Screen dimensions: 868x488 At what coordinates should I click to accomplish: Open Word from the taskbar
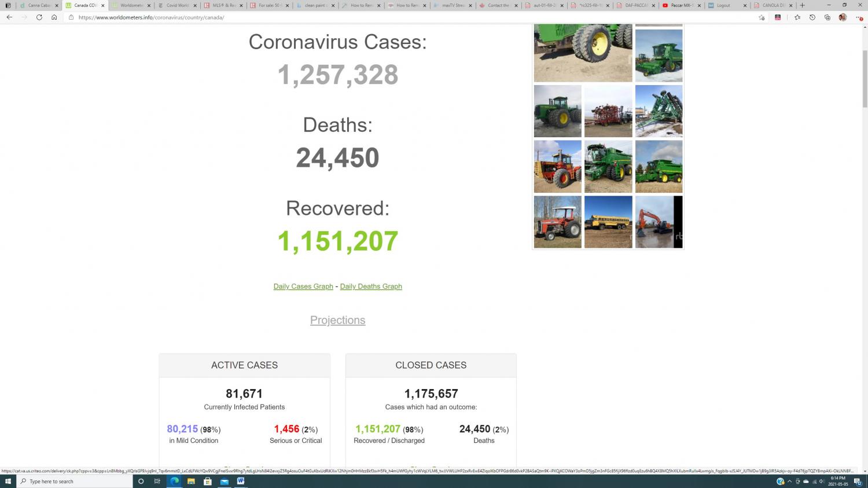point(241,481)
